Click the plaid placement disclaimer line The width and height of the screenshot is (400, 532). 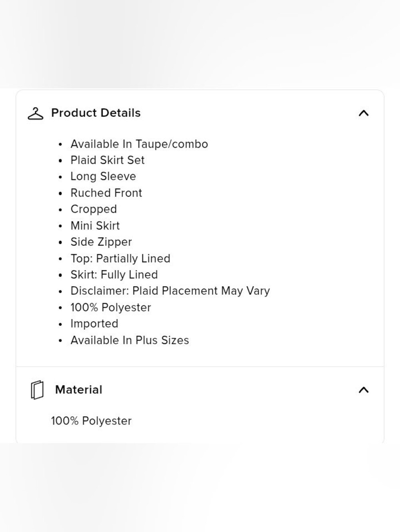coord(170,291)
